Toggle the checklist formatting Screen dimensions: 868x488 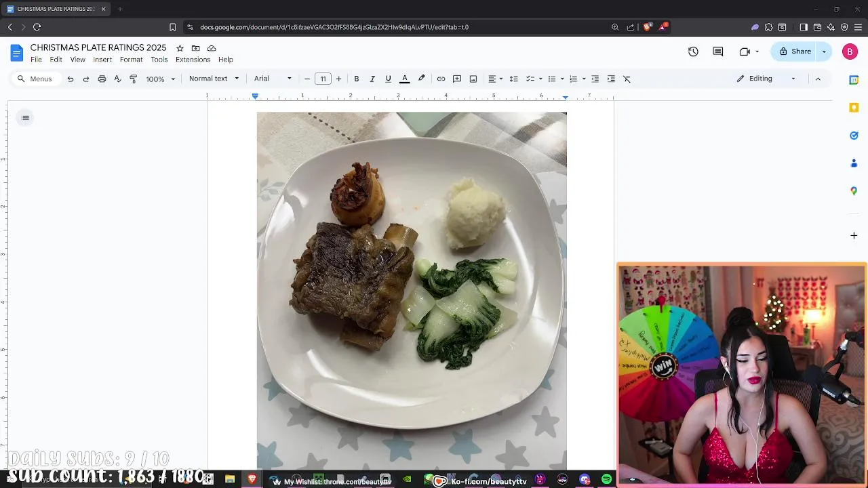click(x=530, y=79)
